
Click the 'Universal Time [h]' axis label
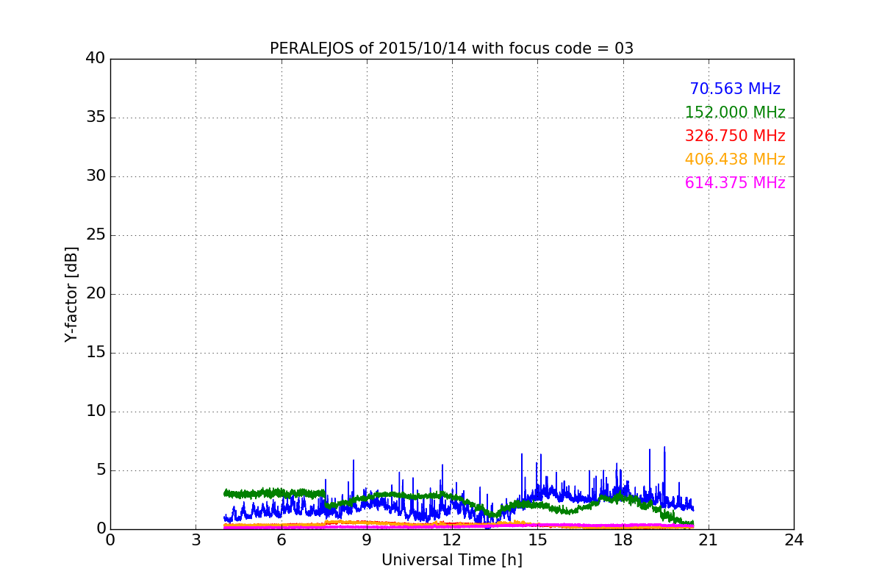451,560
